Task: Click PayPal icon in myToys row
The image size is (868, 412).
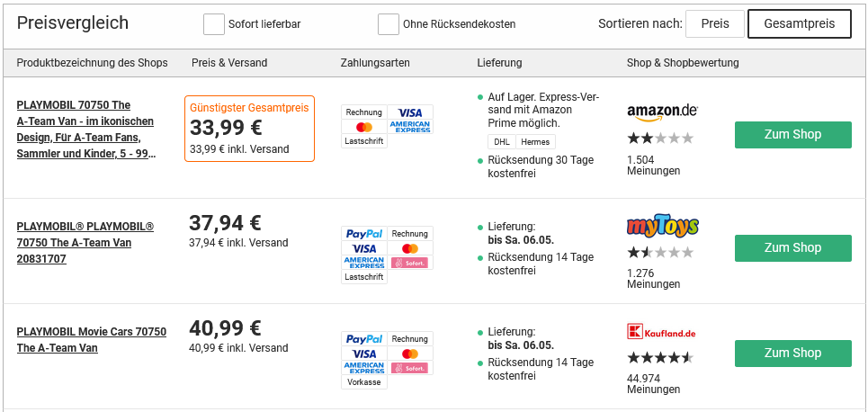Action: (364, 234)
